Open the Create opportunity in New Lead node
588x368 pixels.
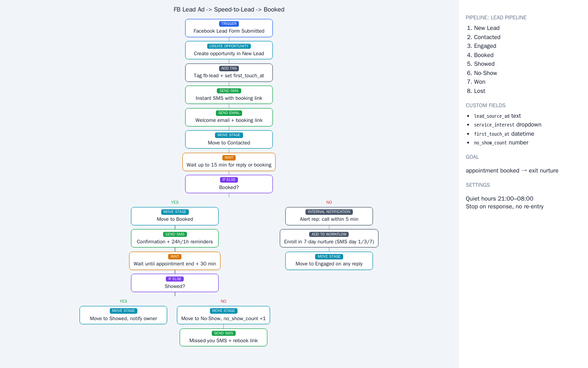229,50
